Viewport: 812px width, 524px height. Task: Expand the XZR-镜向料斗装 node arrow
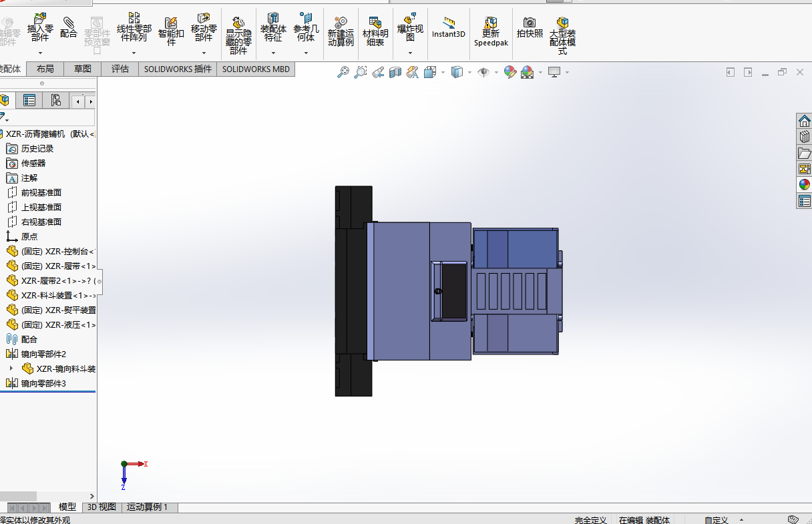tap(11, 368)
